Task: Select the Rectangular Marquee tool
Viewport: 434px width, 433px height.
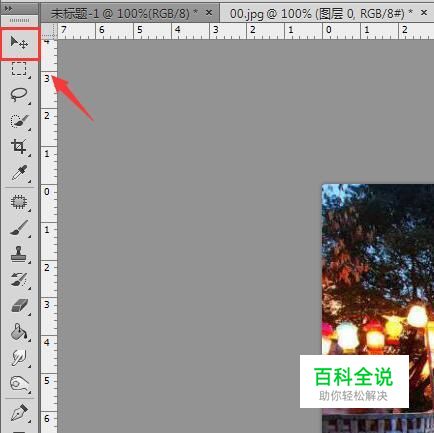Action: pyautogui.click(x=19, y=69)
